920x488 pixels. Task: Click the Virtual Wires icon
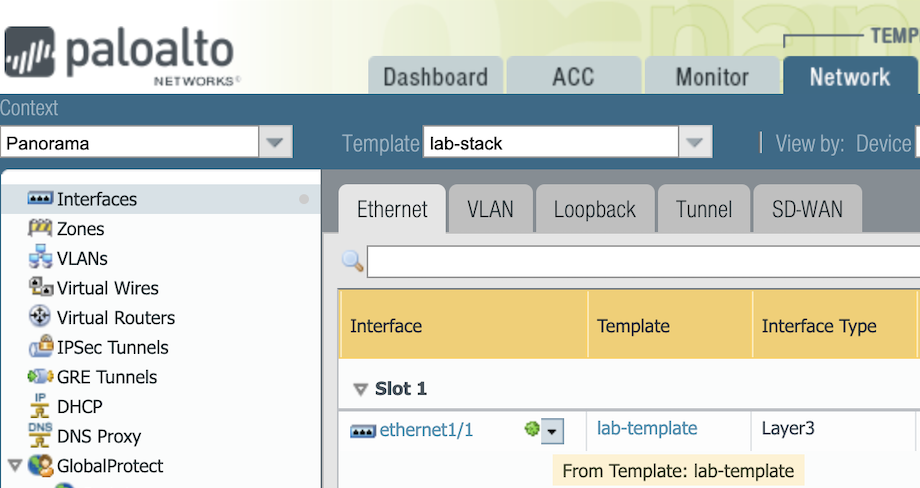[40, 288]
